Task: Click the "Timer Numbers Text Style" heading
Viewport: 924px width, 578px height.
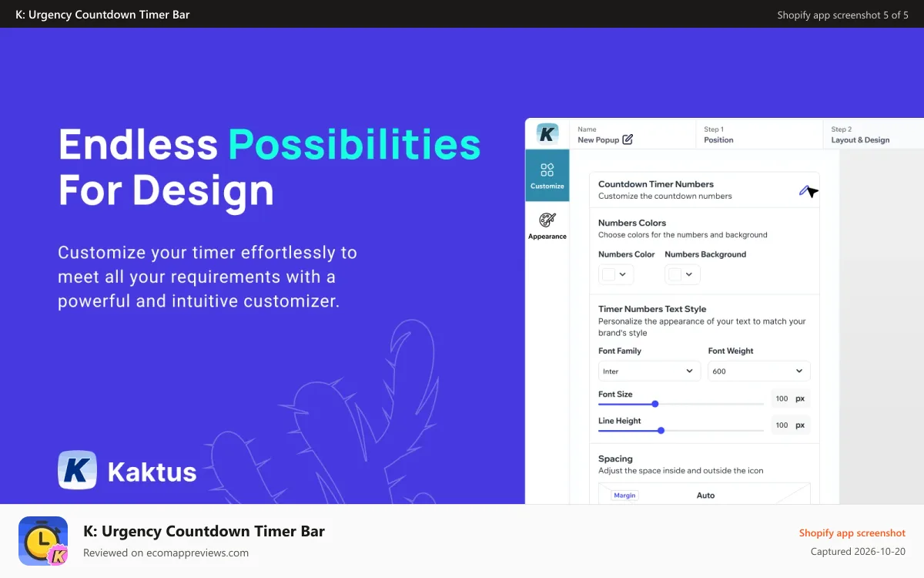Action: pyautogui.click(x=652, y=309)
